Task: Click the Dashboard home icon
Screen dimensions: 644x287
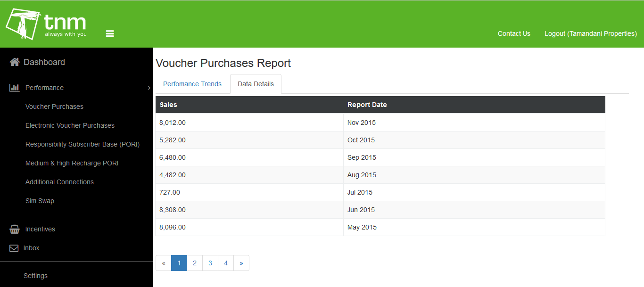Action: [x=15, y=62]
